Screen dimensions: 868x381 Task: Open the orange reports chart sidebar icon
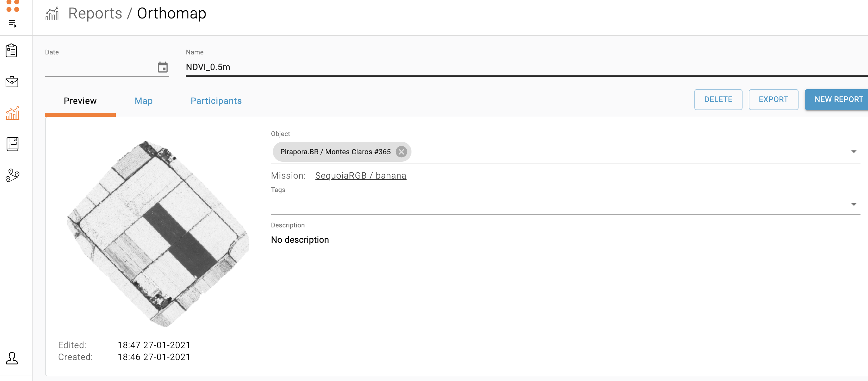[x=13, y=113]
